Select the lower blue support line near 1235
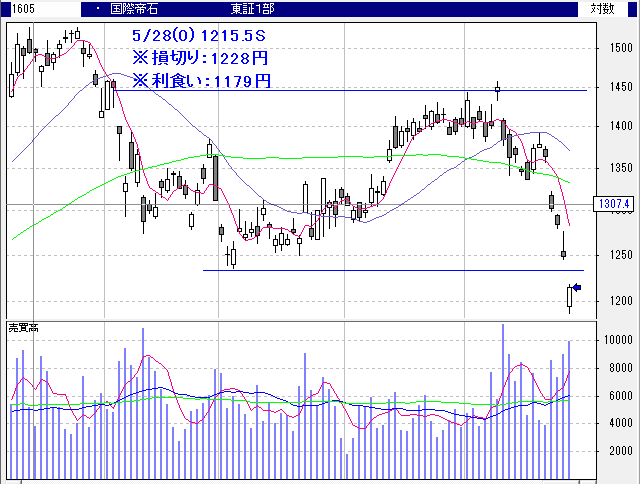Screen dimensions: 640x484 [x=400, y=270]
